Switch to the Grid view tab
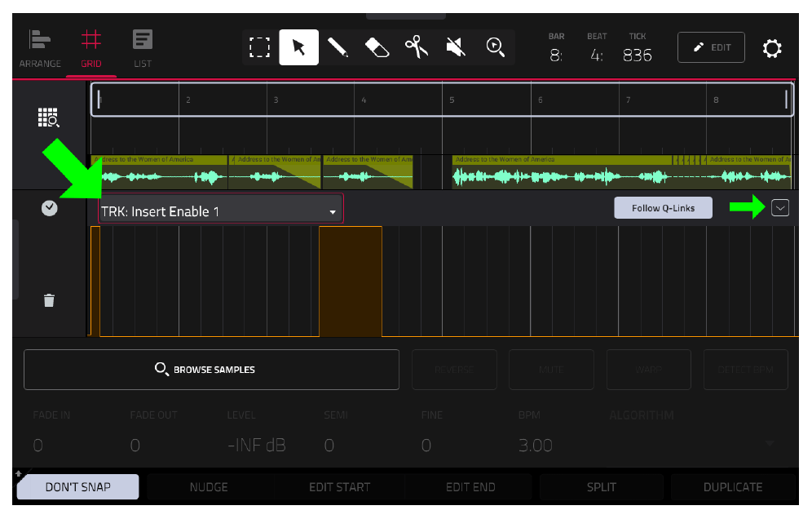 click(91, 49)
